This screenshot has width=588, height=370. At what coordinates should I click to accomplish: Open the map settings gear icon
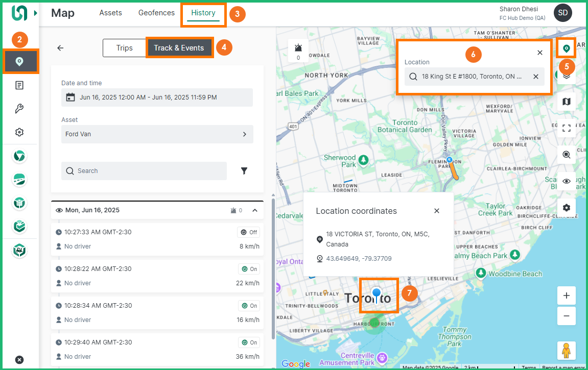coord(566,208)
